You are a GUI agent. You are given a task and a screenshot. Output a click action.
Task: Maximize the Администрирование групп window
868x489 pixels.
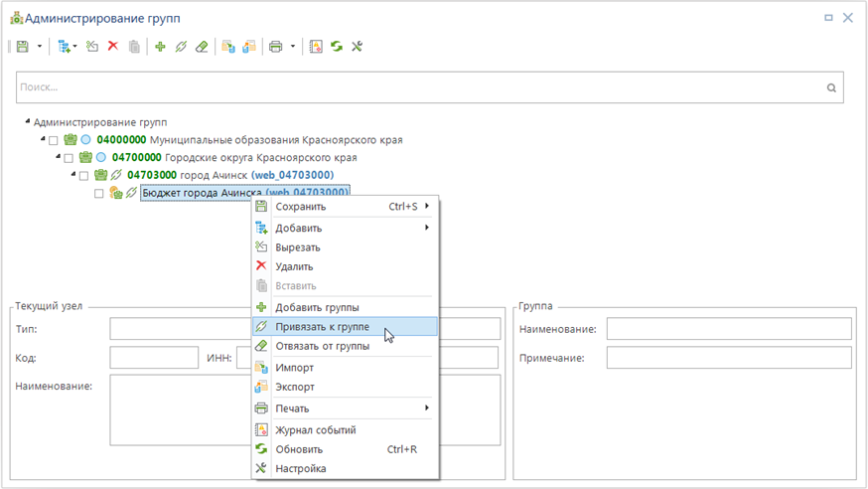(x=828, y=18)
